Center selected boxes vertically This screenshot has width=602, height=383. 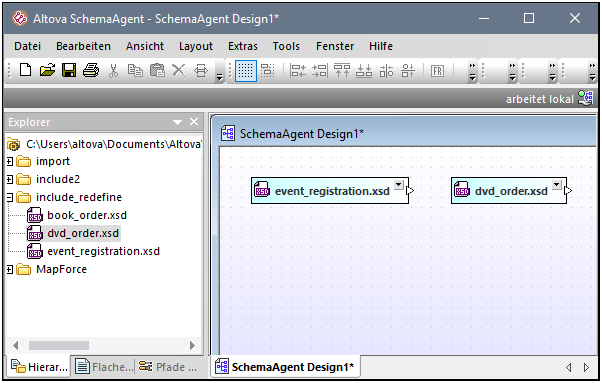408,71
